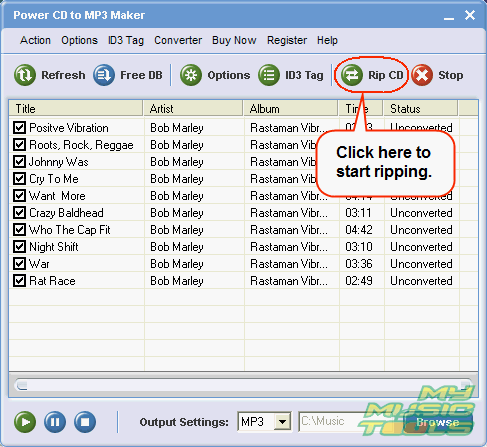Start ripping with Rip CD icon
Screen dimensions: 487x447
pos(352,75)
